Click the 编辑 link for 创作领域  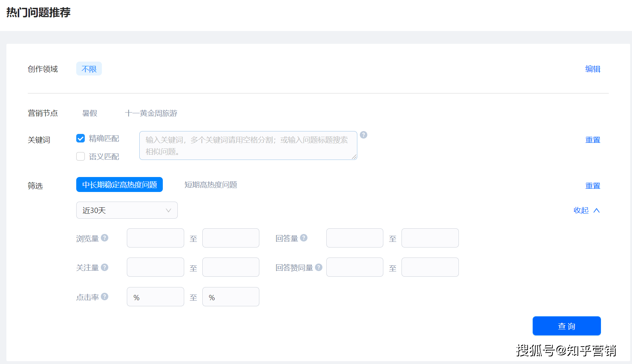592,69
